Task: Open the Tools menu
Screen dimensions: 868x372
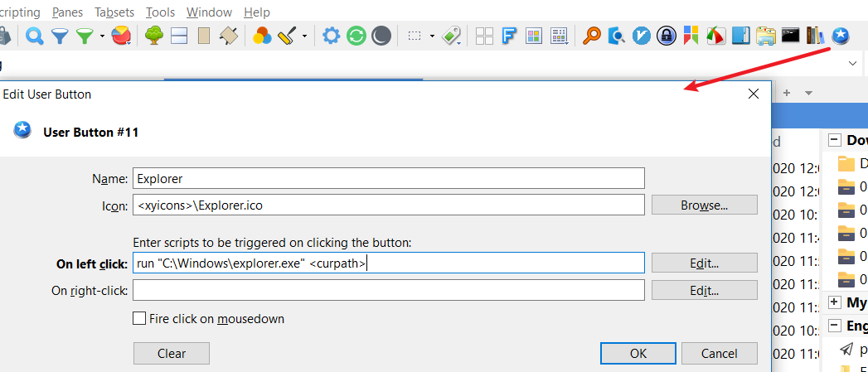Action: (x=160, y=12)
